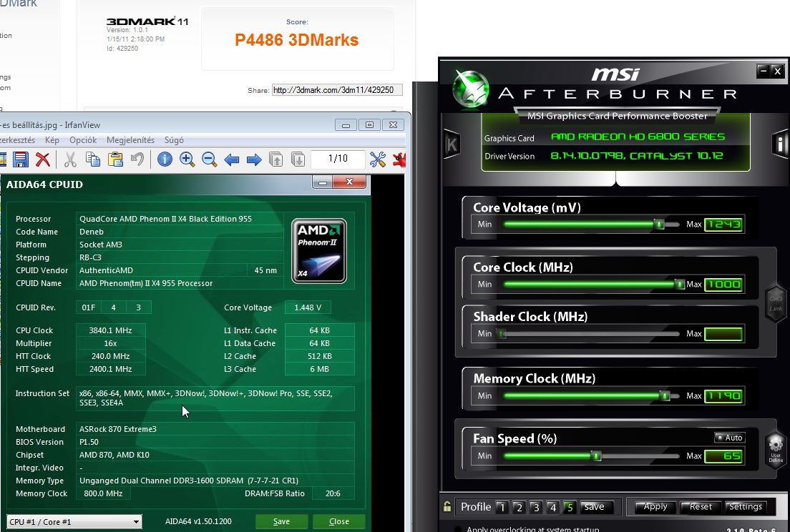Open the Súgó menu in IrfanView
The image size is (790, 532).
point(174,140)
